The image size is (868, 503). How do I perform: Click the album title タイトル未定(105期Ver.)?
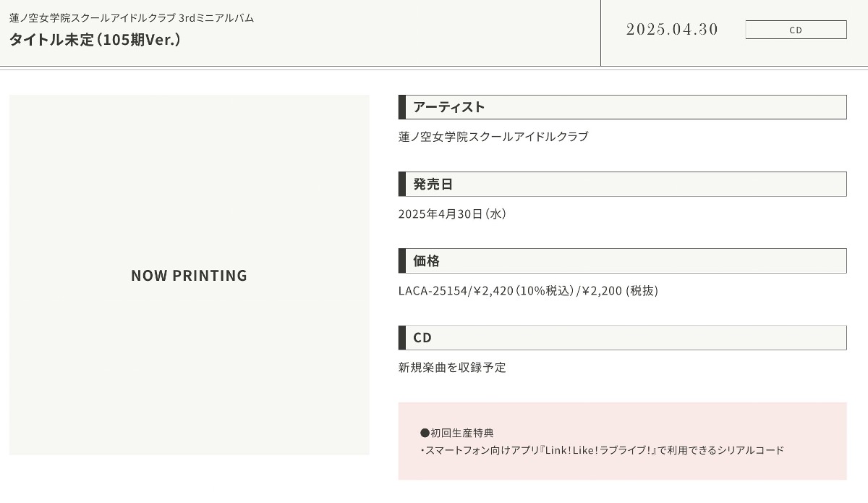click(x=95, y=40)
